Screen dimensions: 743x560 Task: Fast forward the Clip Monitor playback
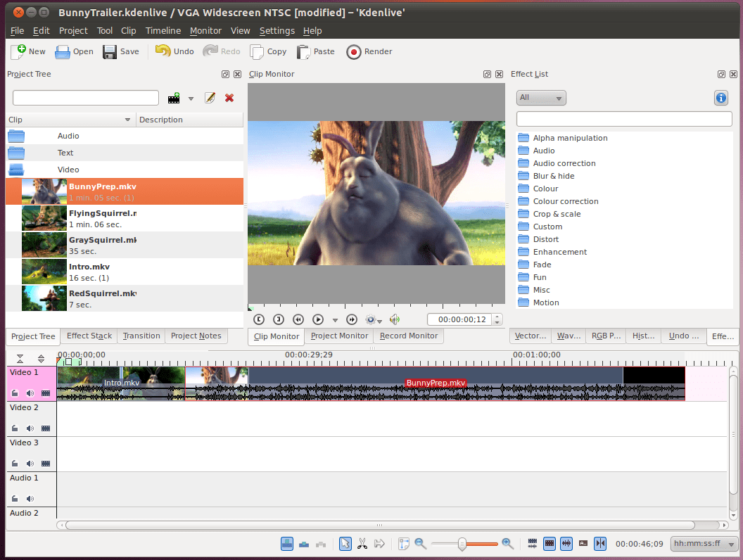(352, 319)
